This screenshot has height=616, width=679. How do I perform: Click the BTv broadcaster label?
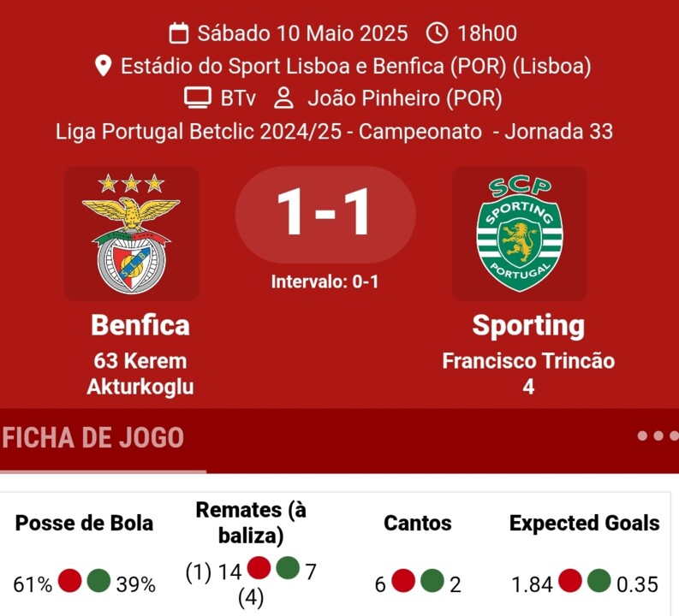tap(237, 98)
